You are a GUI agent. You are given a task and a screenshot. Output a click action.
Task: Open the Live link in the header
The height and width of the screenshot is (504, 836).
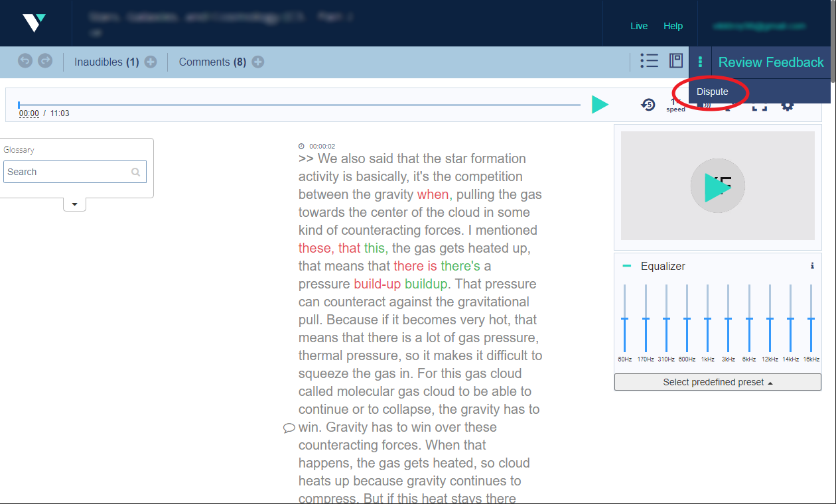(x=639, y=26)
